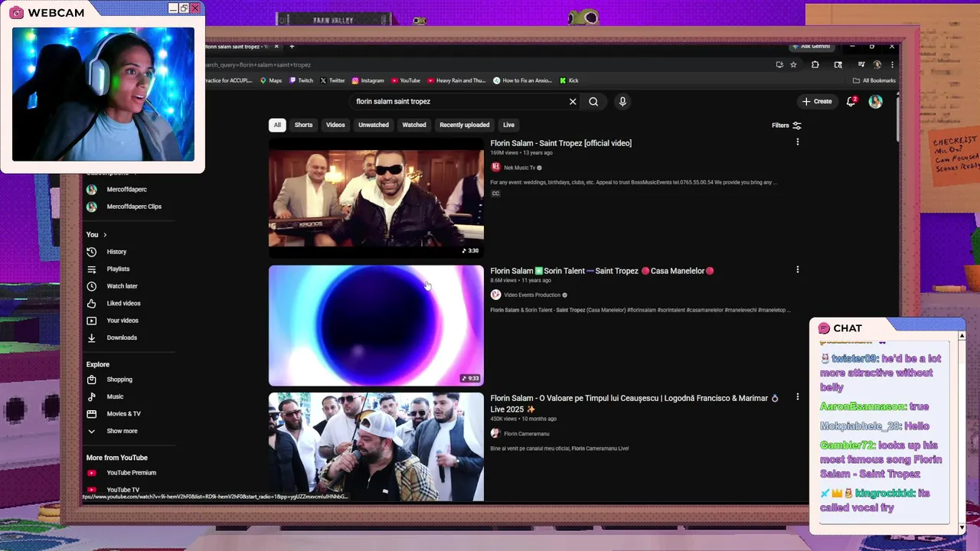Open All Bookmarks folder

pyautogui.click(x=874, y=80)
